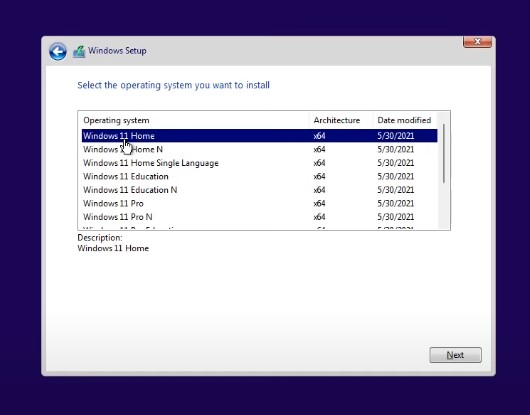Click the OS list vertical scrollbar thumb
The image size is (530, 415).
(x=444, y=154)
